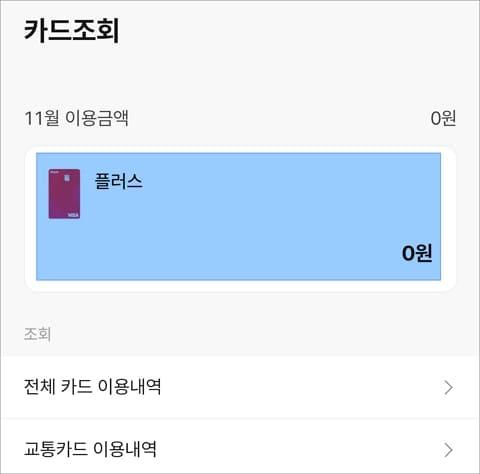The width and height of the screenshot is (480, 474).
Task: Tap the 교통카드 이용내역 text label
Action: (x=90, y=449)
